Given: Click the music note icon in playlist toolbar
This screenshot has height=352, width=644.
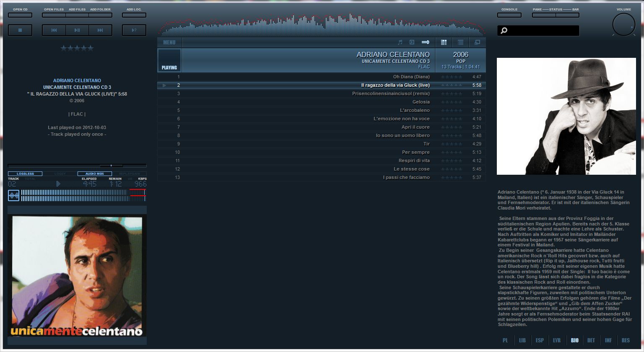Looking at the screenshot, I should (x=400, y=42).
